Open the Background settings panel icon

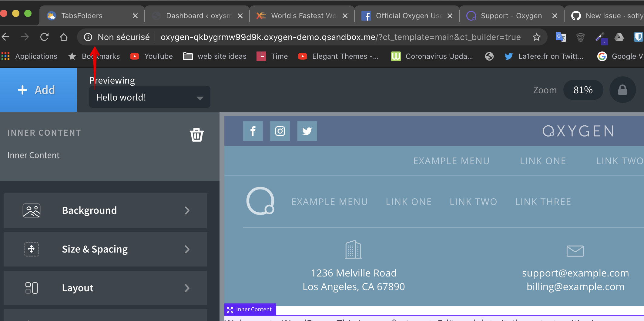(x=31, y=210)
